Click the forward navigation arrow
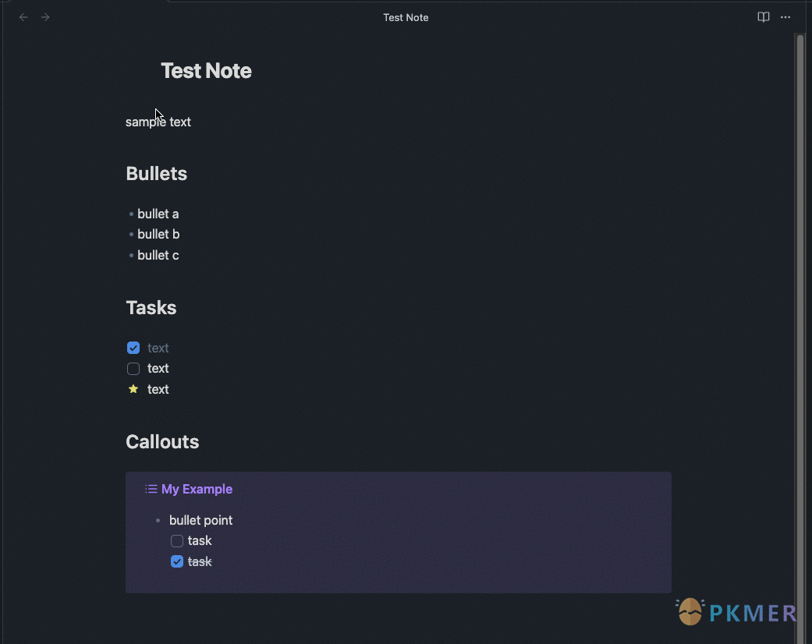The height and width of the screenshot is (644, 812). pos(45,16)
